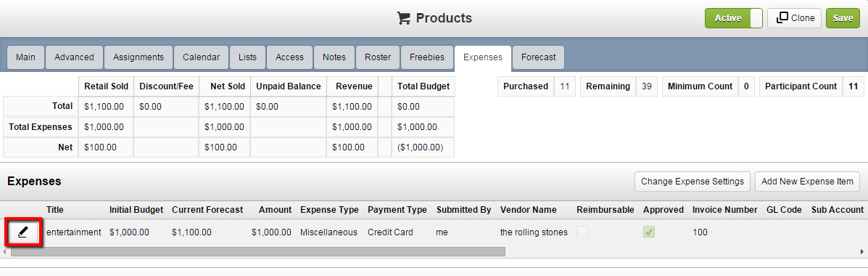Click the Remaining count value 39
Screen dimensions: 868x276
(x=647, y=86)
